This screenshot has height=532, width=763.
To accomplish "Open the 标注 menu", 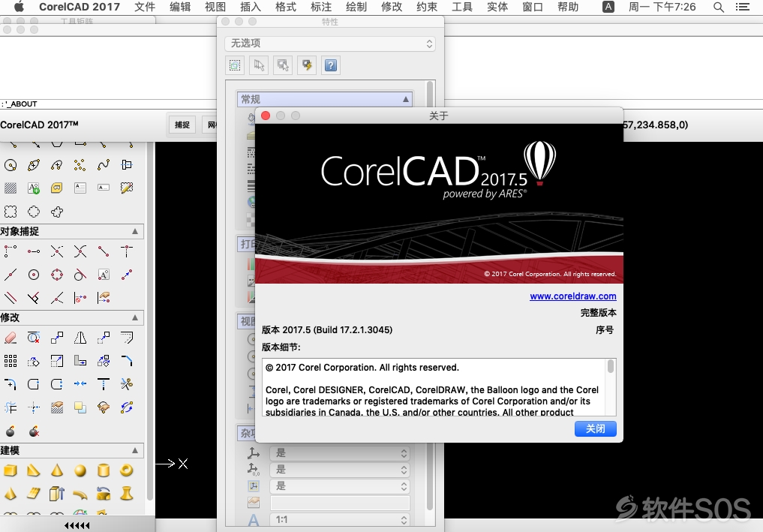I will point(320,7).
